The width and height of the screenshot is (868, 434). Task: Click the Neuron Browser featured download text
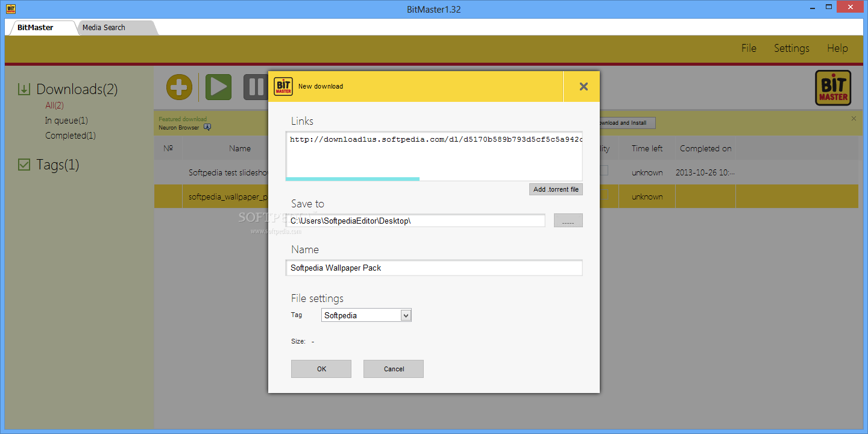click(179, 128)
